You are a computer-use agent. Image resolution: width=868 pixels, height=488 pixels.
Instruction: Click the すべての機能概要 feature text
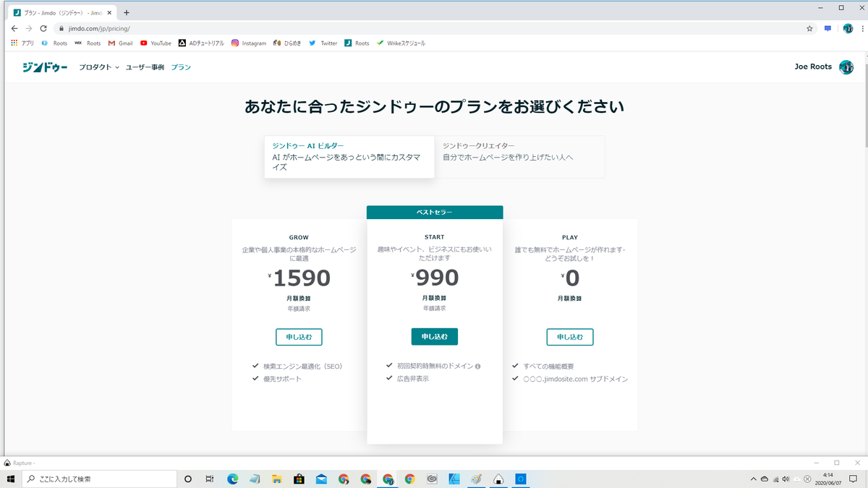[549, 367]
